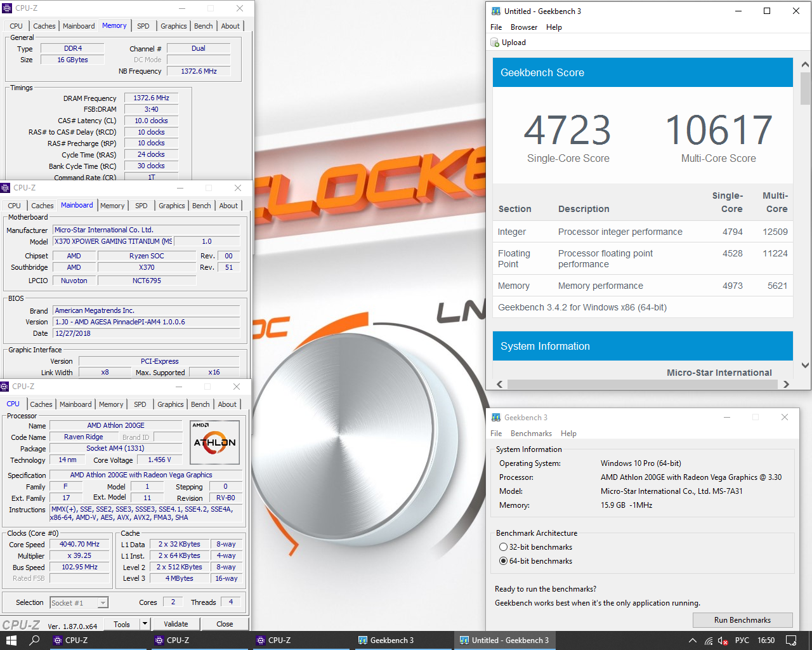This screenshot has width=812, height=650.
Task: Click the Upload icon in Geekbench toolbar
Action: point(495,43)
